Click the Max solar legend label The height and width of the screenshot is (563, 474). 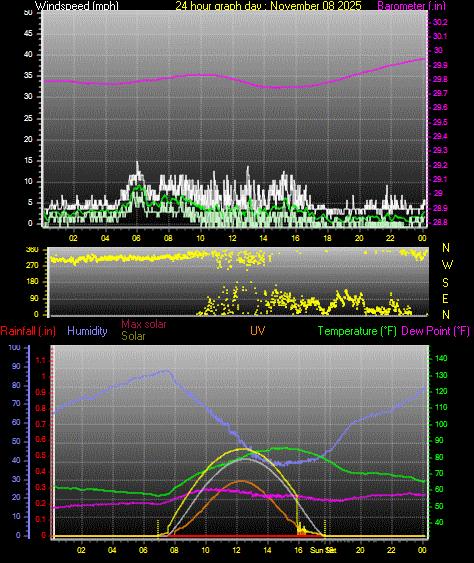(144, 324)
